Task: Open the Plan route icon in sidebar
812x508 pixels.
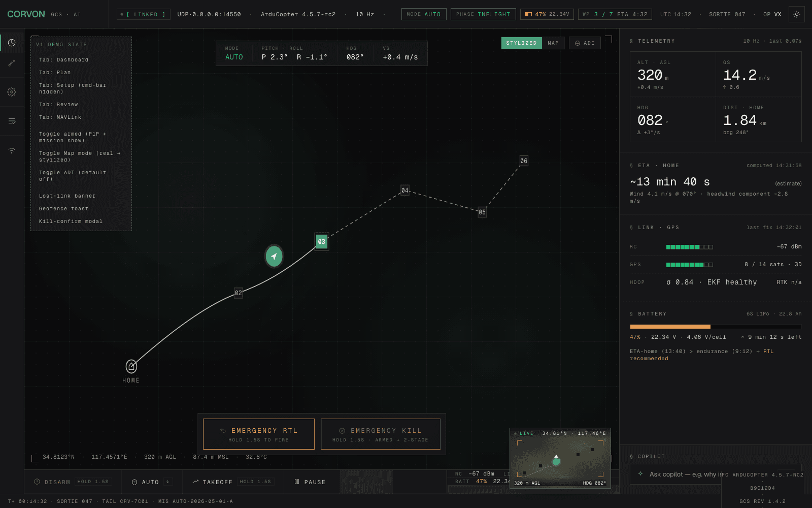Action: pos(12,63)
